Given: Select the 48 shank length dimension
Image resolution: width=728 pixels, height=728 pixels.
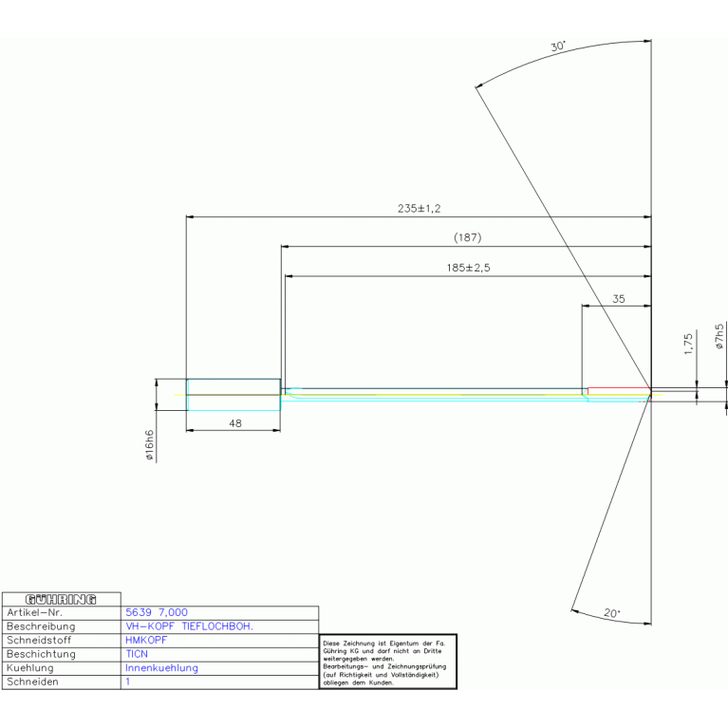Looking at the screenshot, I should click(235, 423).
